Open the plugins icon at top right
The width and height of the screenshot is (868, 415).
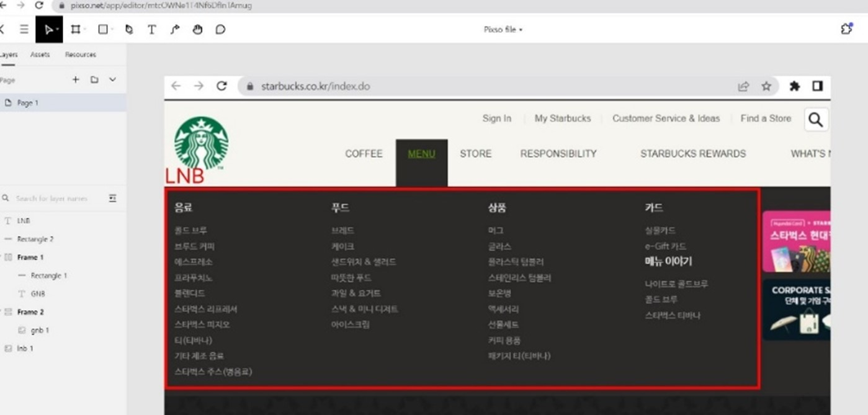(x=846, y=29)
